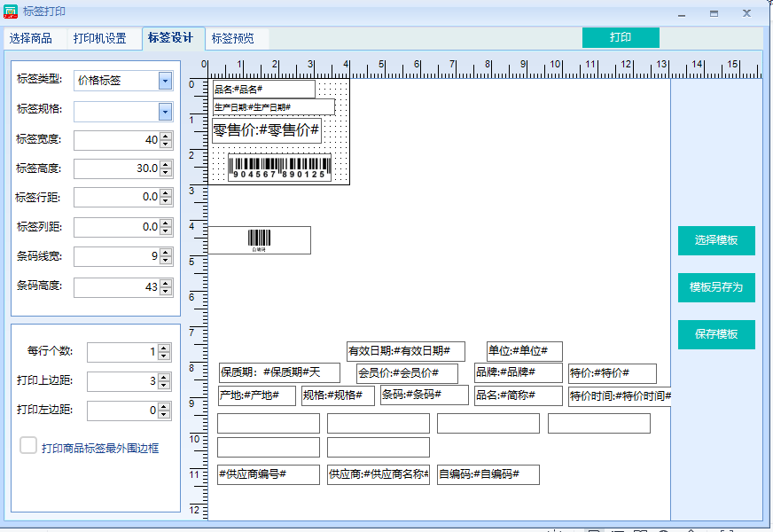
Task: Increase 标签宽度 with up spinner arrow
Action: point(166,137)
